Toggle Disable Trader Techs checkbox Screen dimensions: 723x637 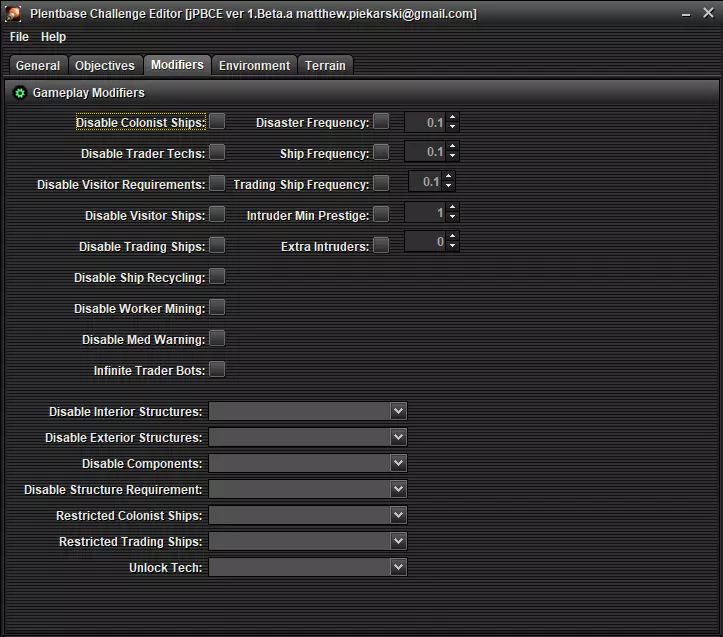click(217, 152)
